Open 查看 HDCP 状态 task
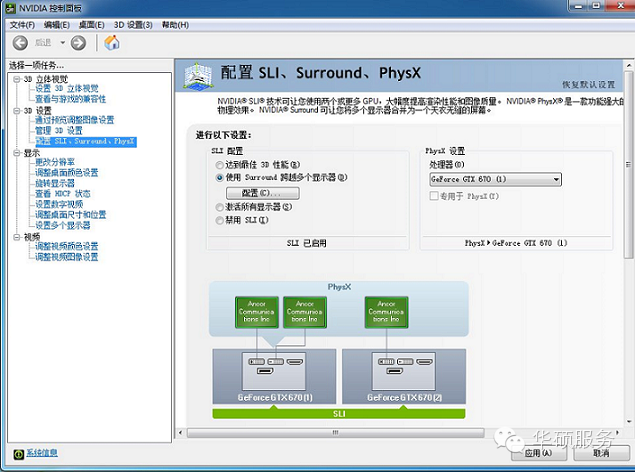The height and width of the screenshot is (472, 635). (x=63, y=194)
